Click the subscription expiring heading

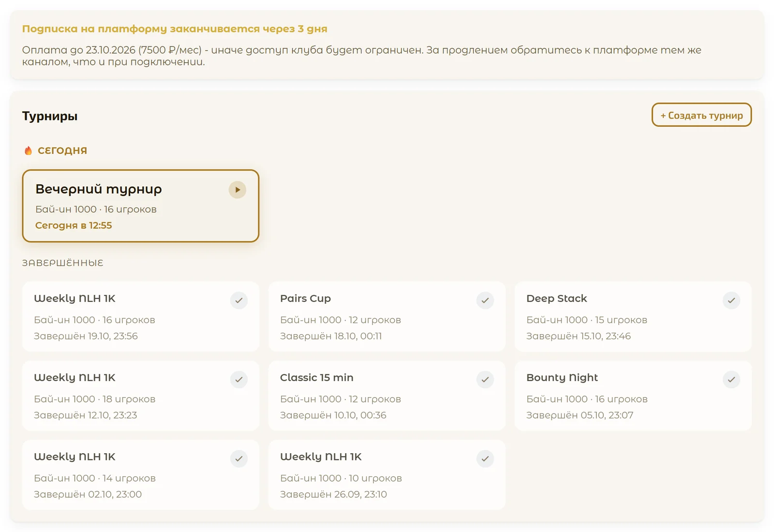coord(175,29)
